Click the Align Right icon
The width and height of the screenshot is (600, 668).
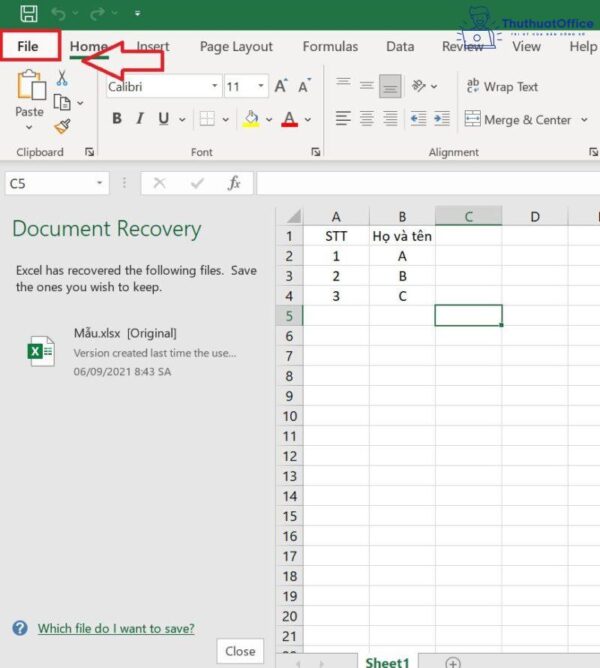click(390, 118)
